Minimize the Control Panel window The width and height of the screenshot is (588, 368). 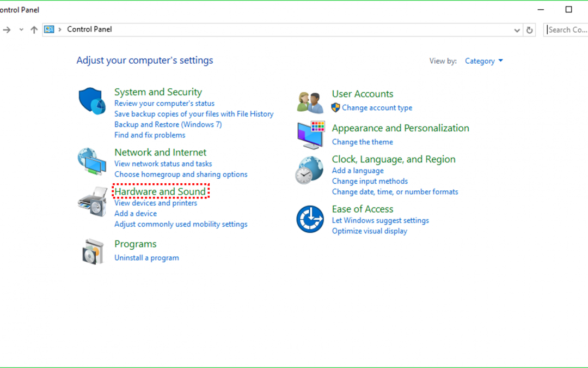[x=541, y=9]
